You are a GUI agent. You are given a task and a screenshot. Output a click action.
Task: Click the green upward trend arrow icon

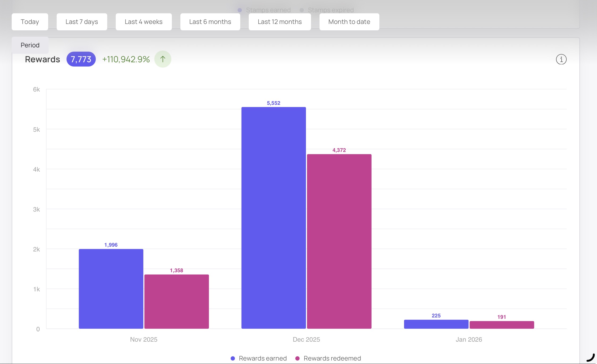[163, 59]
